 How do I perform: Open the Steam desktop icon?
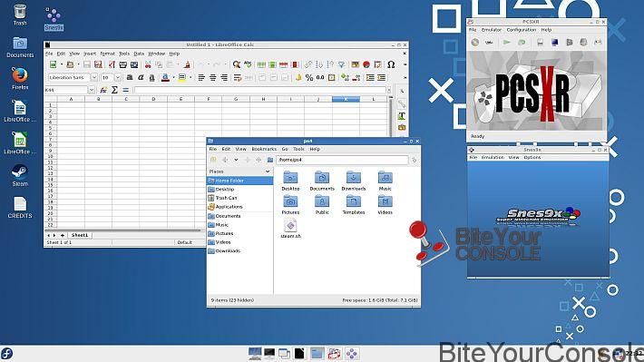[20, 175]
